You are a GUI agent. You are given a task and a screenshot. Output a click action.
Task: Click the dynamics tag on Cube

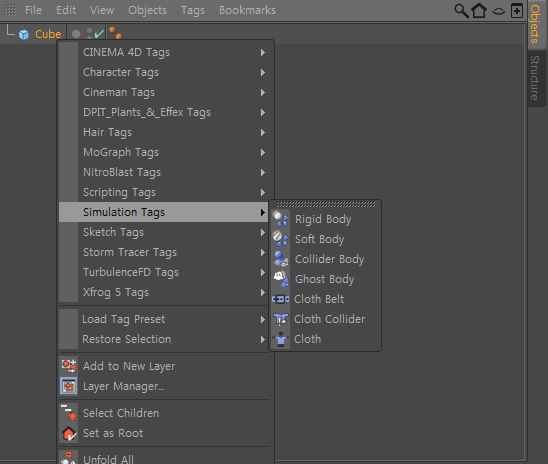pyautogui.click(x=115, y=32)
